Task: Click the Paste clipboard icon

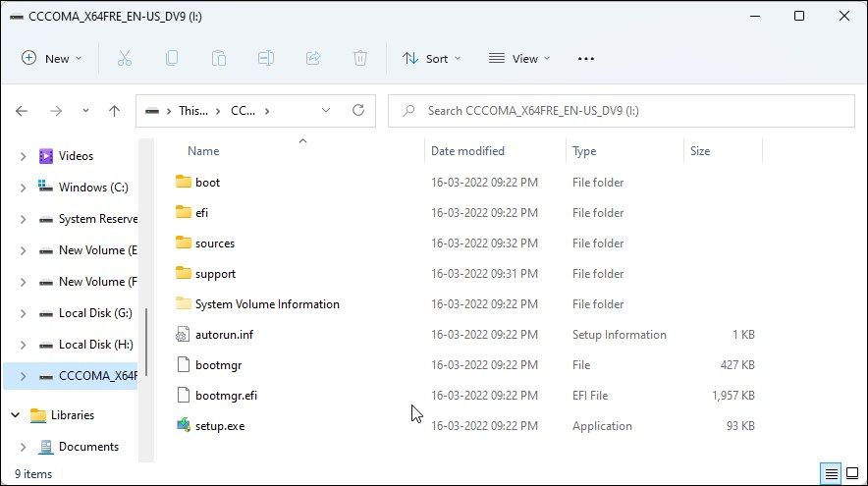Action: [x=219, y=58]
